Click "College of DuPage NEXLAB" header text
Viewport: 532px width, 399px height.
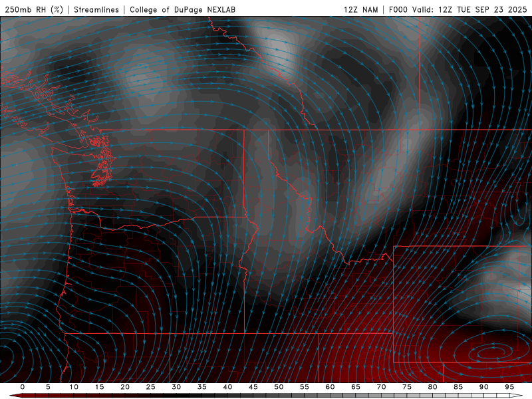pos(182,9)
